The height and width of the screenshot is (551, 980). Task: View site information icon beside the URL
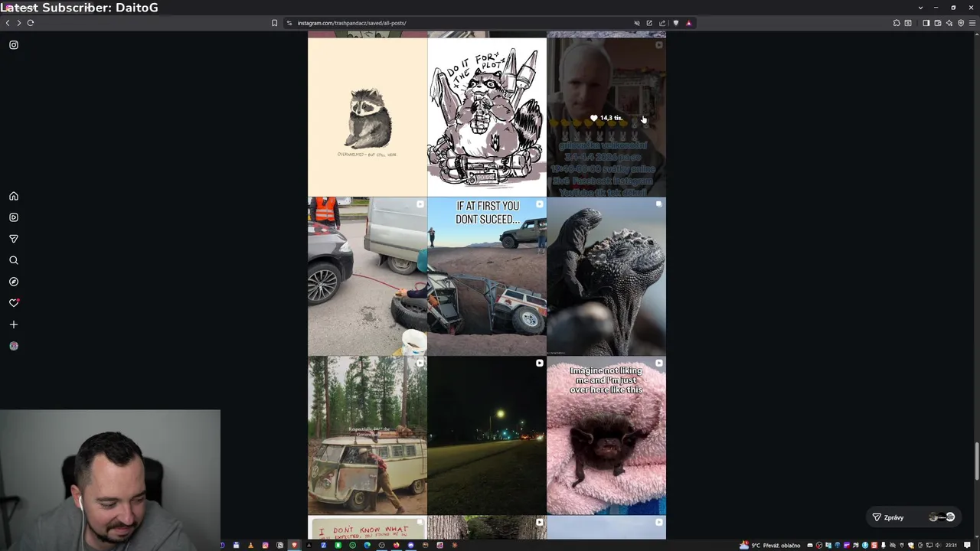(x=289, y=23)
